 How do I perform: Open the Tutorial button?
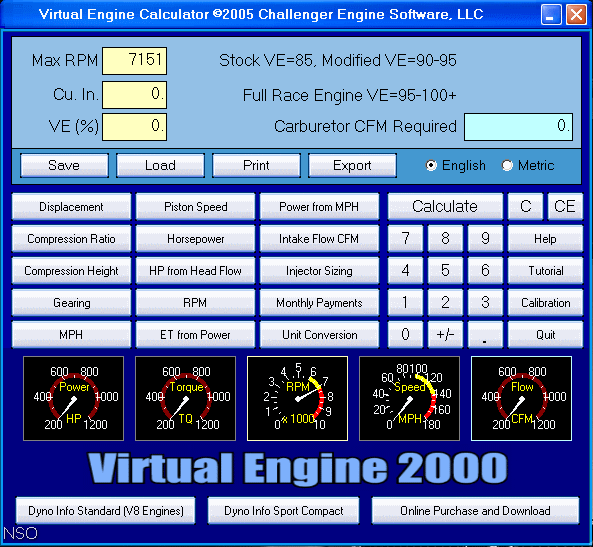(x=545, y=270)
